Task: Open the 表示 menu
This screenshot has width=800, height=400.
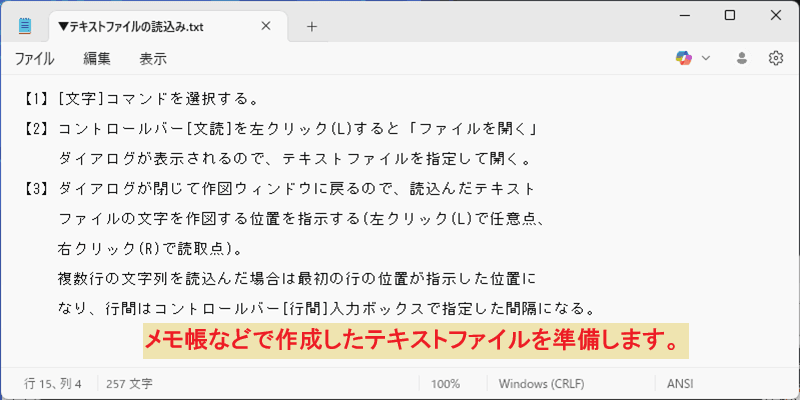Action: (153, 59)
